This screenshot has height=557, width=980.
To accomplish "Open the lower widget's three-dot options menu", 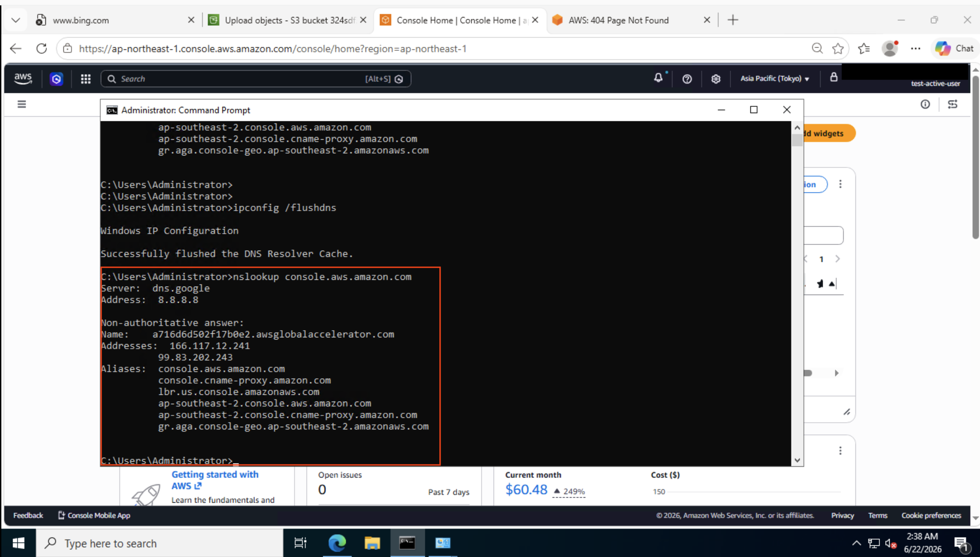I will coord(840,451).
